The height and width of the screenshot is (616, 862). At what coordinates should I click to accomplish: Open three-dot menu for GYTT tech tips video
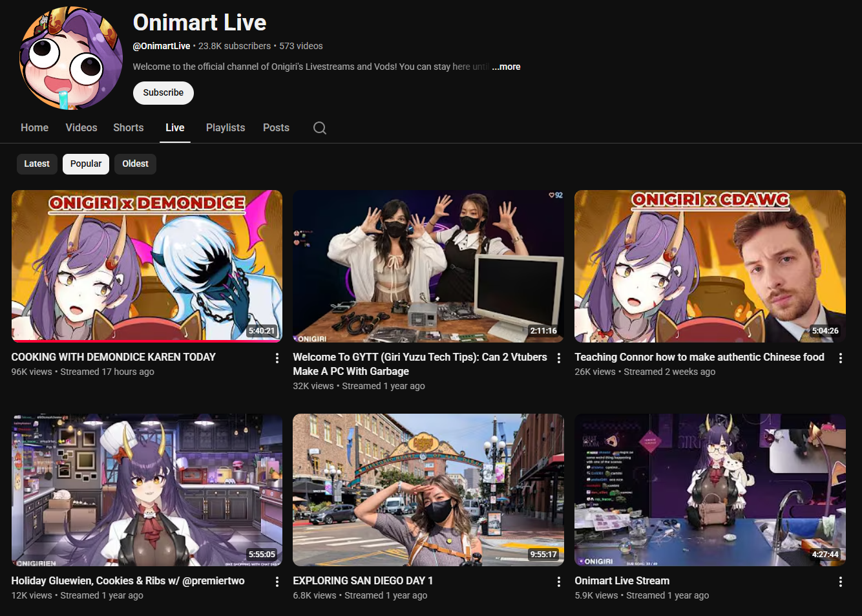[559, 358]
